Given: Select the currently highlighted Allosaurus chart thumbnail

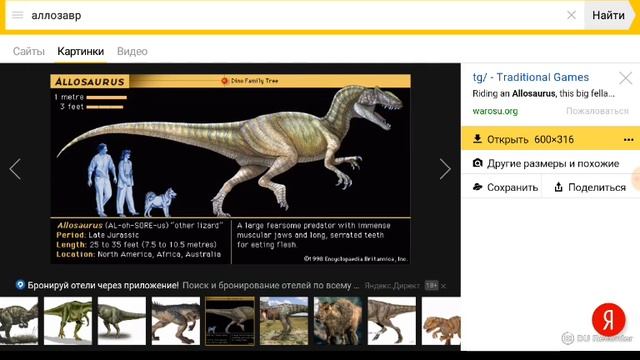Looking at the screenshot, I should [x=230, y=321].
